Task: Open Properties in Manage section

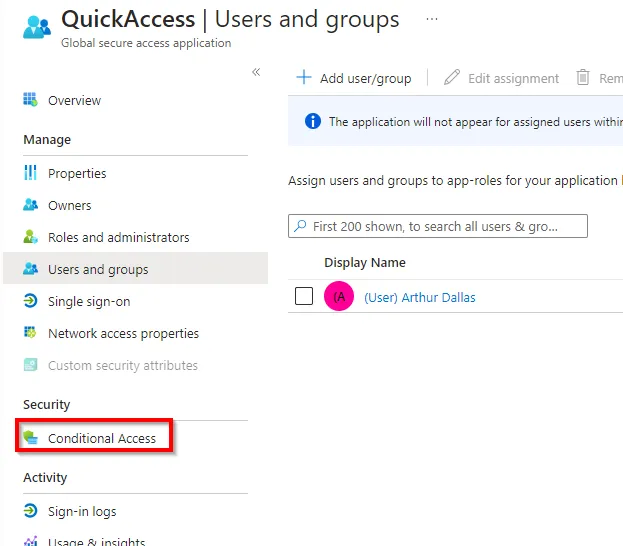Action: coord(77,174)
